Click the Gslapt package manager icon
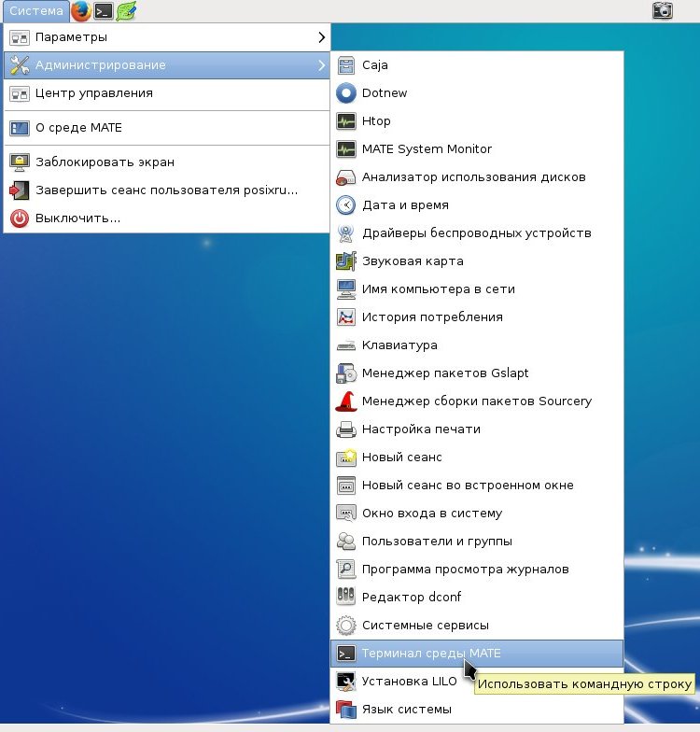Screen dimensions: 700x732 [345, 373]
